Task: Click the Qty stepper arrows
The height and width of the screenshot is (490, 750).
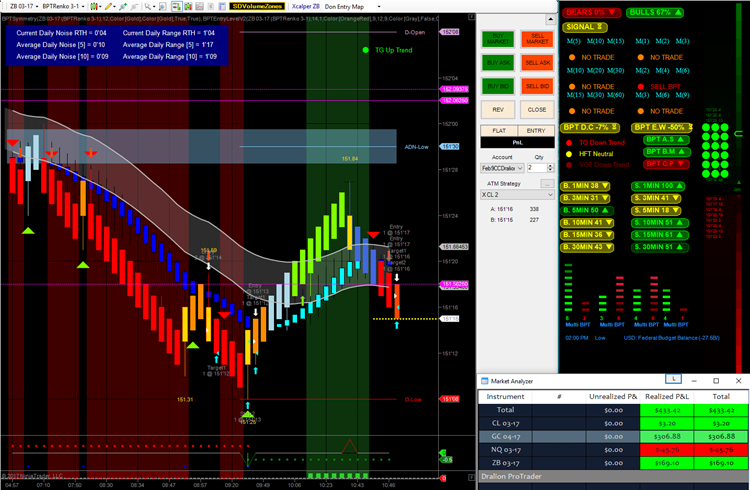Action: [551, 168]
